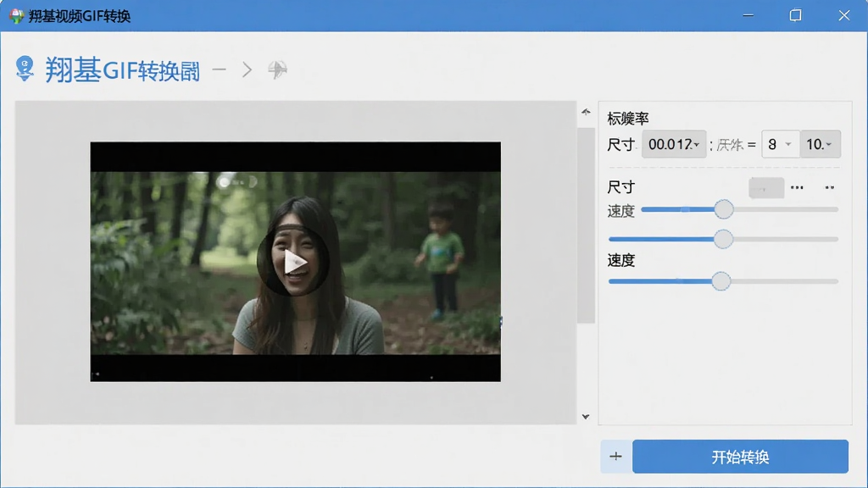Viewport: 868px width, 488px height.
Task: Click the app icon in the title bar
Action: tap(17, 16)
